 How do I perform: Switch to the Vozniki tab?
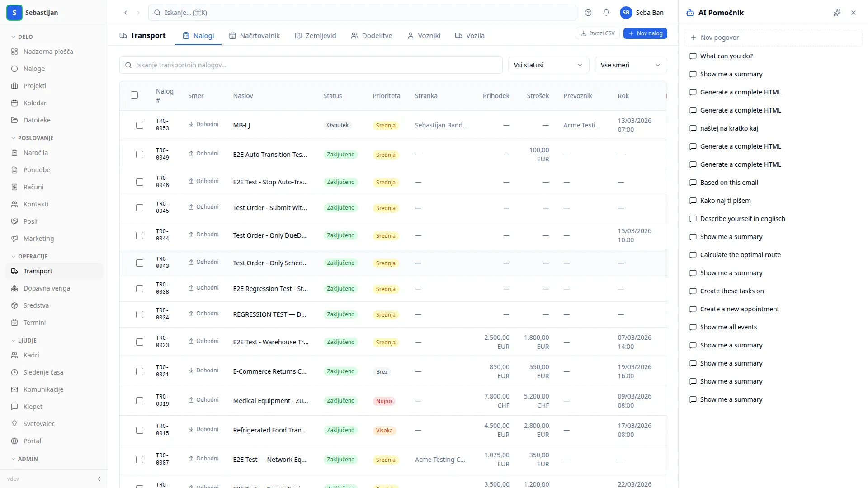click(424, 35)
